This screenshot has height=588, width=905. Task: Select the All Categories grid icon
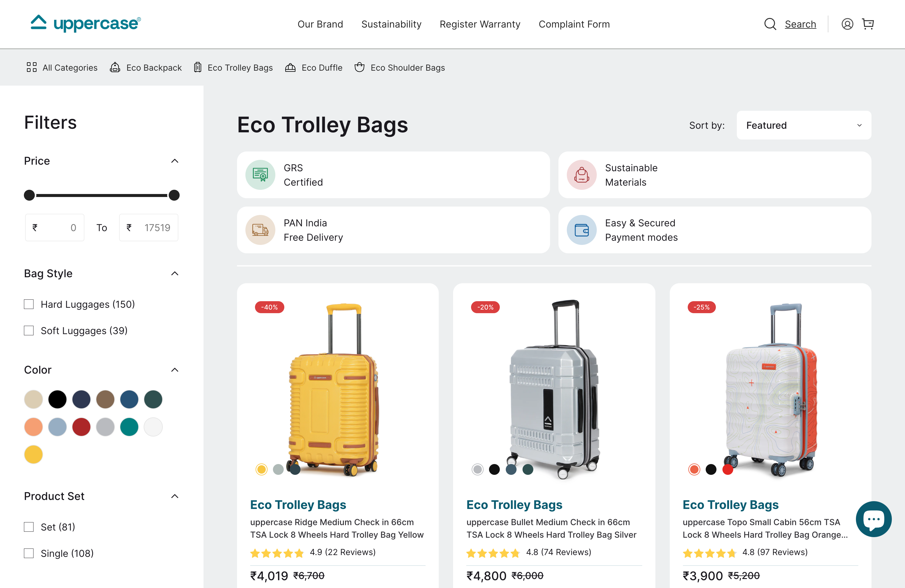[31, 67]
